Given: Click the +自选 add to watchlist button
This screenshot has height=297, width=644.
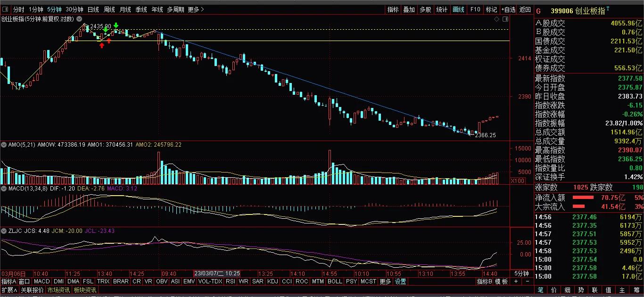Looking at the screenshot, I should [x=508, y=9].
